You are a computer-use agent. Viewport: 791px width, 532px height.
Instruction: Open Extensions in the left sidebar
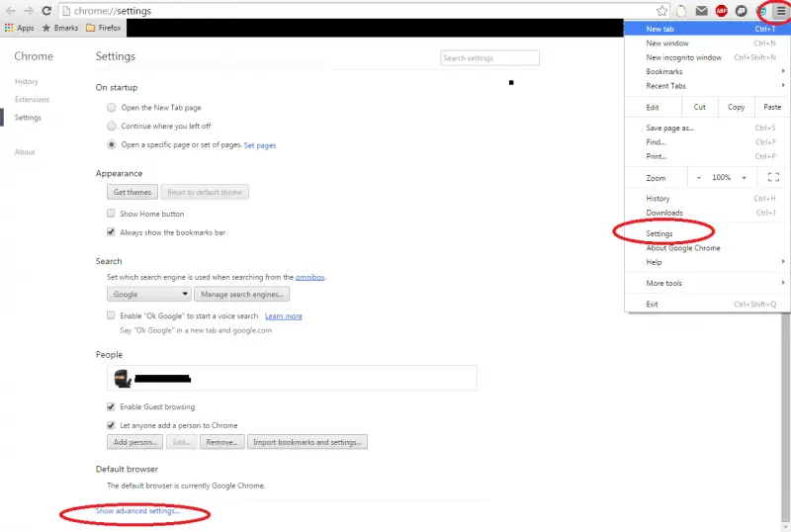(x=32, y=100)
